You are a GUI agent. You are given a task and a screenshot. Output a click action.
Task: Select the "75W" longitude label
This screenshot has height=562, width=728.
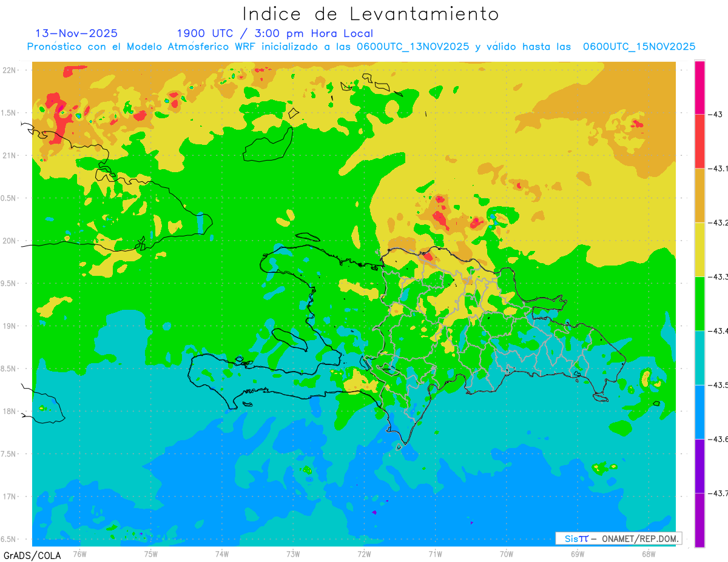(150, 554)
